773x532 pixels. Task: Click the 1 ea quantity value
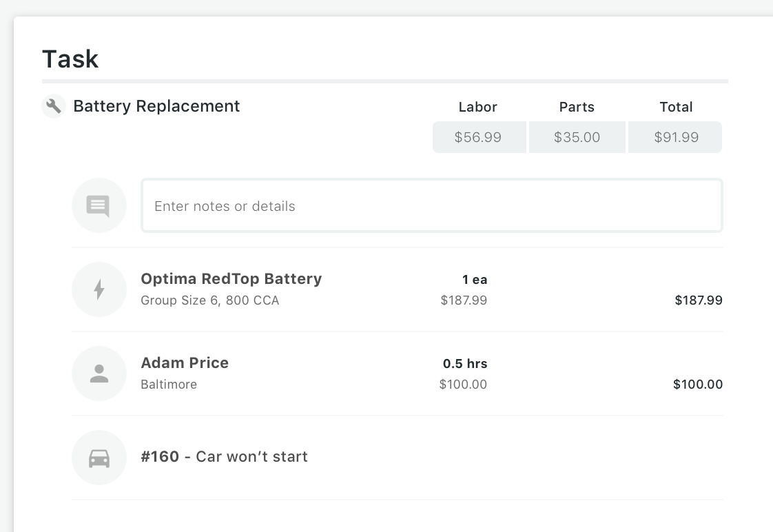tap(475, 279)
